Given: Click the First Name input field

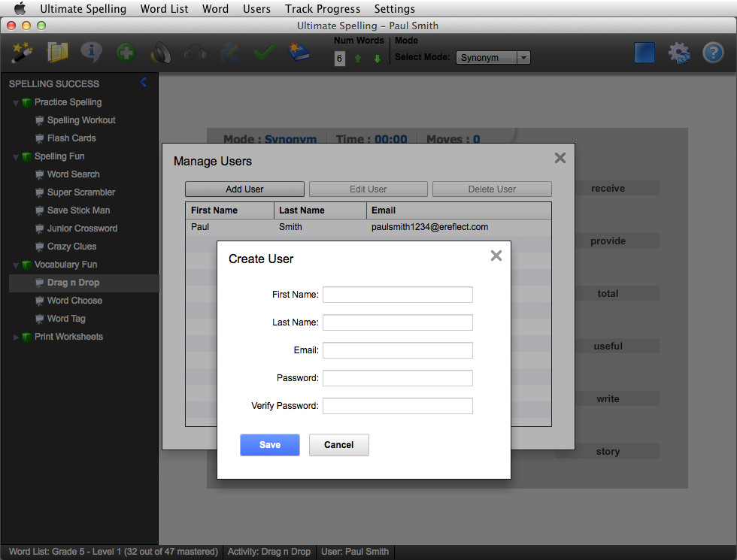Looking at the screenshot, I should pyautogui.click(x=397, y=295).
